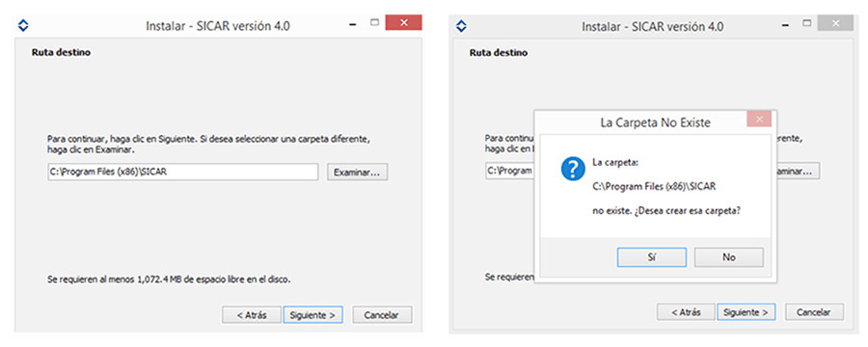Click the La Carpeta No Existe dialog title
The width and height of the screenshot is (868, 347).
pos(655,121)
